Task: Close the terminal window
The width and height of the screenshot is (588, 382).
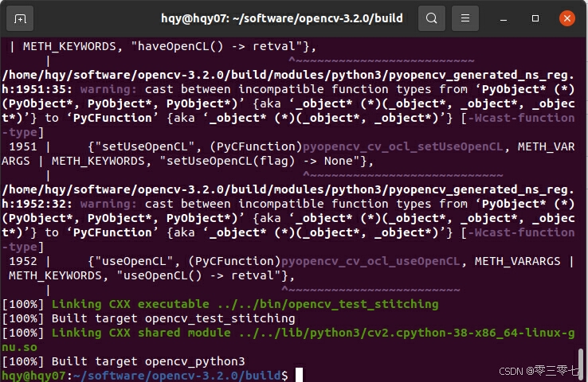Action: coord(567,18)
